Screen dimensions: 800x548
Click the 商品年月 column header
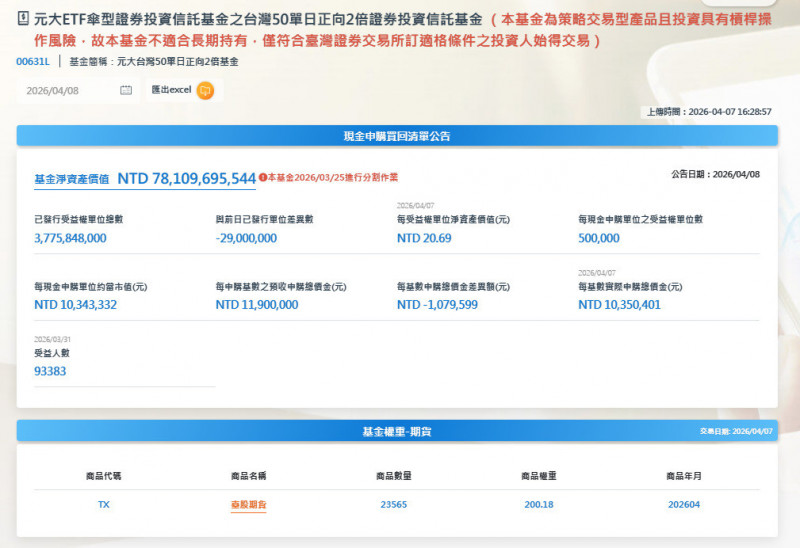pyautogui.click(x=684, y=476)
